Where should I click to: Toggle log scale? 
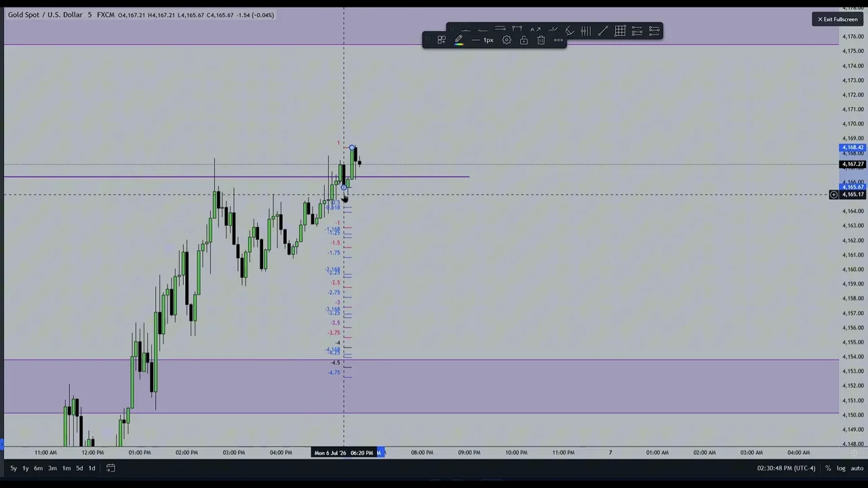(841, 468)
